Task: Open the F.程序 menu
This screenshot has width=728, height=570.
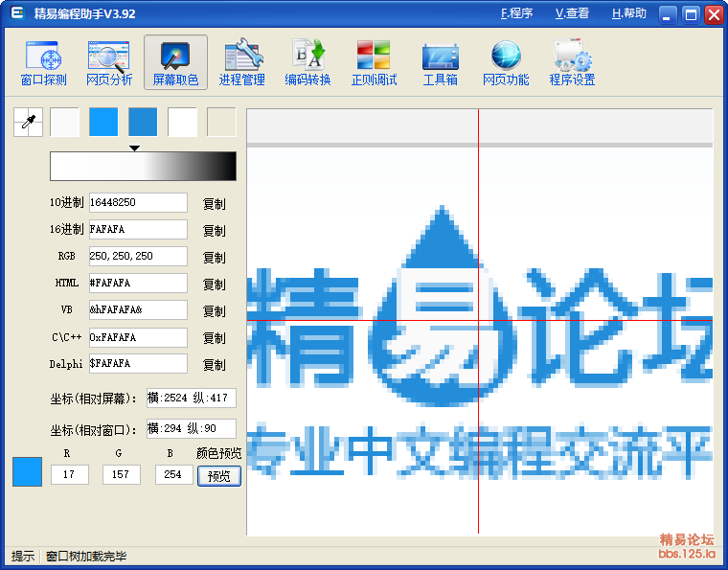Action: point(516,13)
